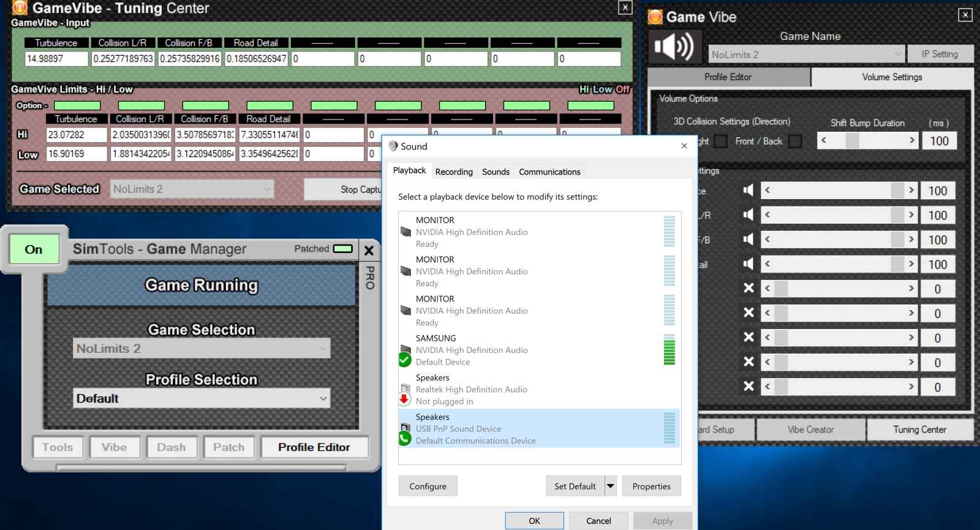This screenshot has width=980, height=530.
Task: Click Shift Bump Duration right arrow
Action: 912,140
